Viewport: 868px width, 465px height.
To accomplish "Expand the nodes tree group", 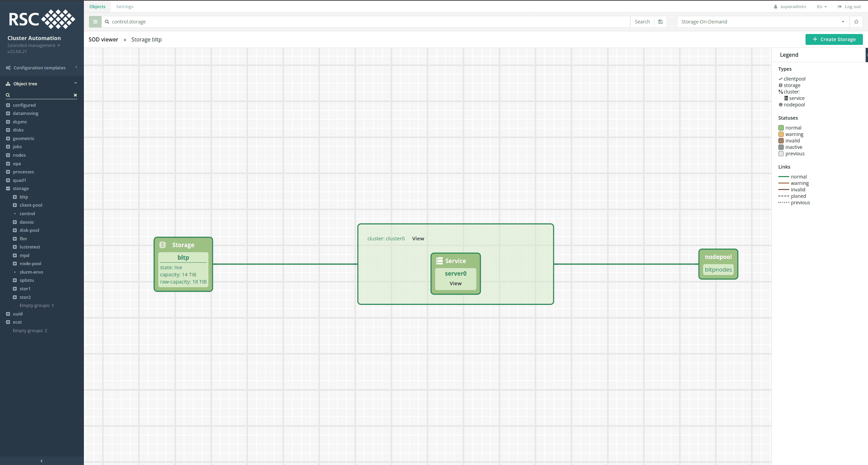I will point(8,155).
